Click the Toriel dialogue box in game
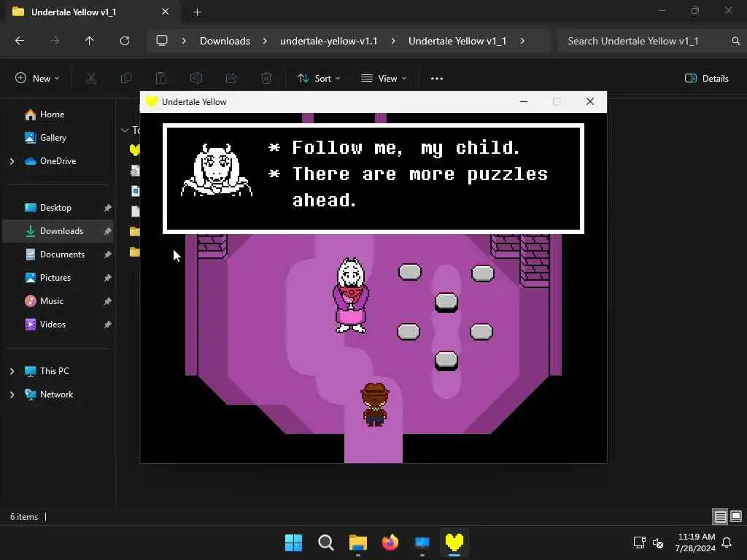This screenshot has width=747, height=560. [373, 179]
